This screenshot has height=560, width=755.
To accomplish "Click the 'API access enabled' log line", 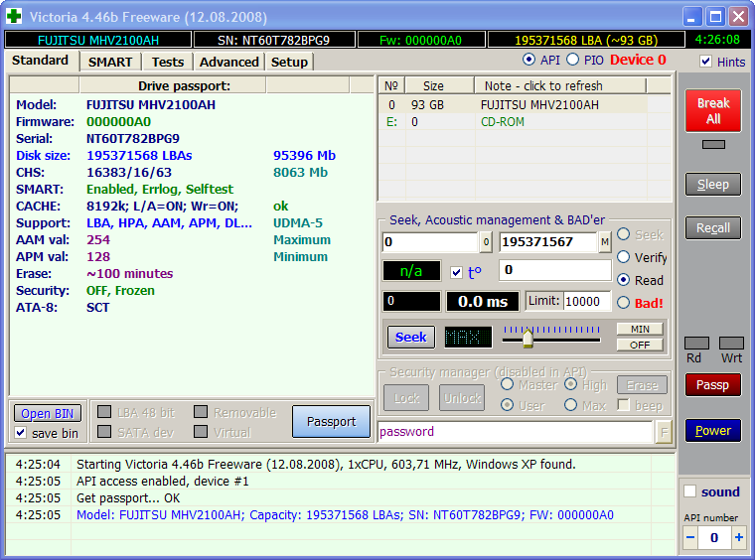I will point(162,482).
